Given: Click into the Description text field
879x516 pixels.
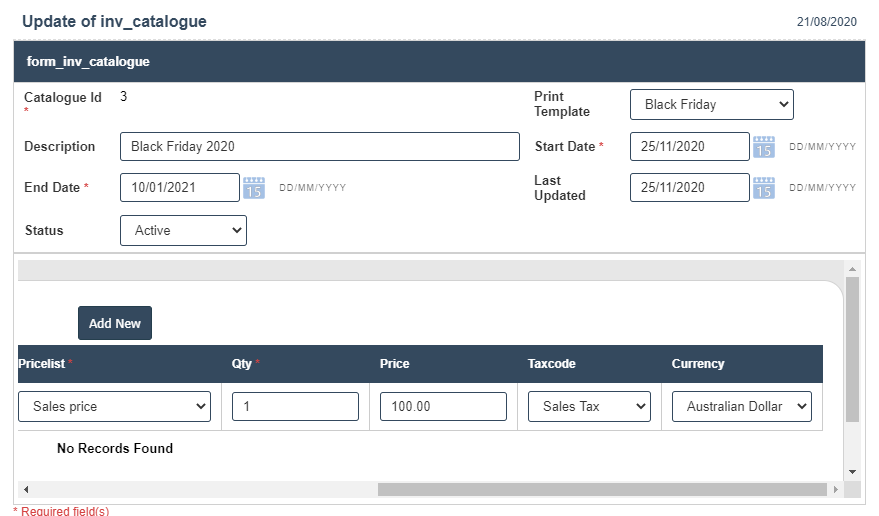Looking at the screenshot, I should click(319, 147).
